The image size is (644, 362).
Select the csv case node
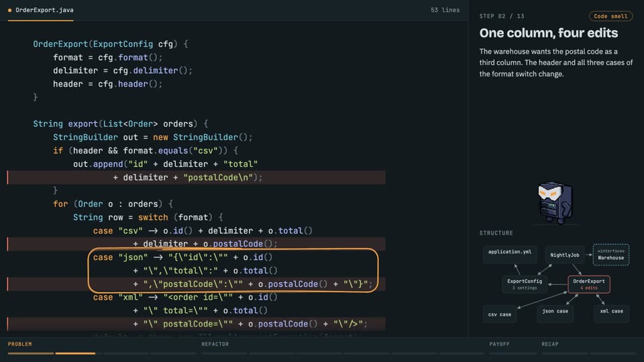point(499,314)
